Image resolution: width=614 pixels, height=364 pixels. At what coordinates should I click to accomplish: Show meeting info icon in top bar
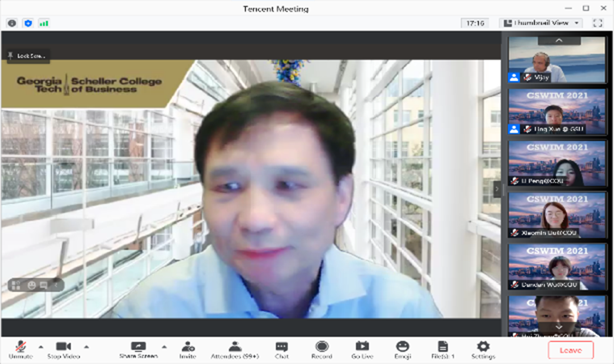tap(12, 23)
